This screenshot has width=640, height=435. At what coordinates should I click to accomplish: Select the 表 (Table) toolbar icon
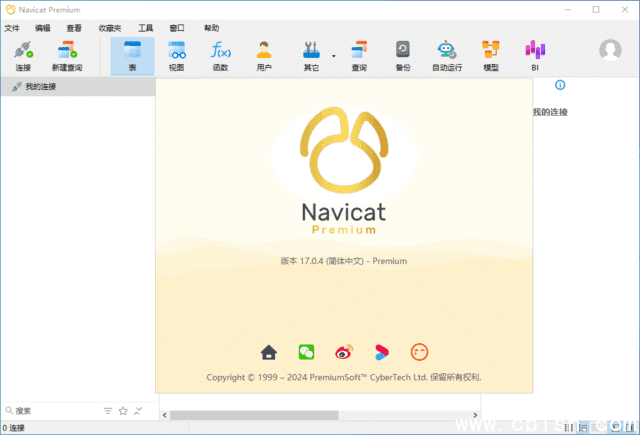click(132, 55)
